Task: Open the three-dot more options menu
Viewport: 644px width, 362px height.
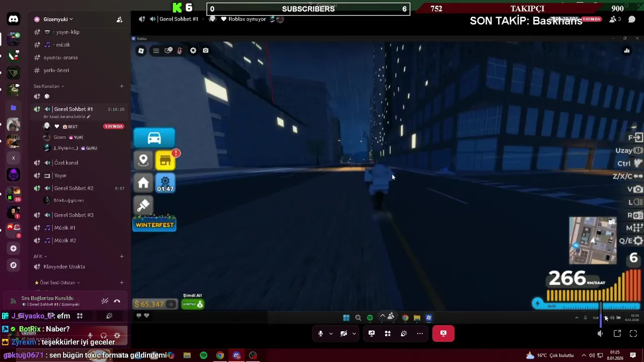Action: click(420, 333)
